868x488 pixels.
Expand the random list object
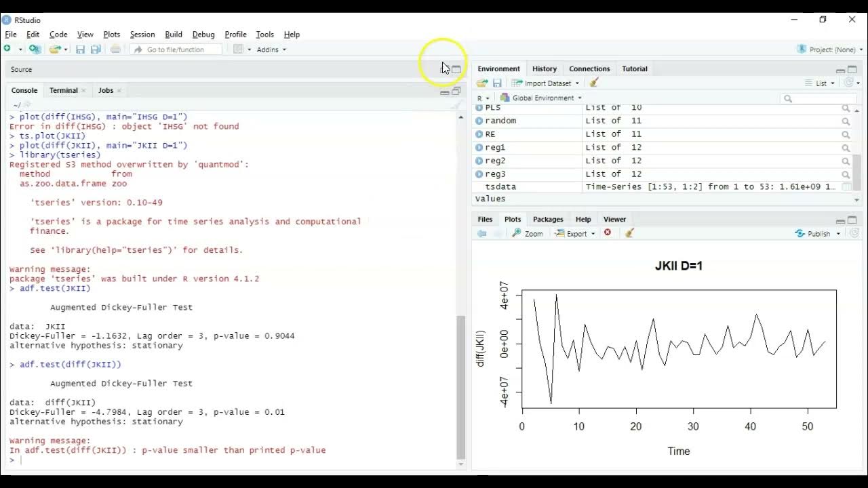click(479, 121)
